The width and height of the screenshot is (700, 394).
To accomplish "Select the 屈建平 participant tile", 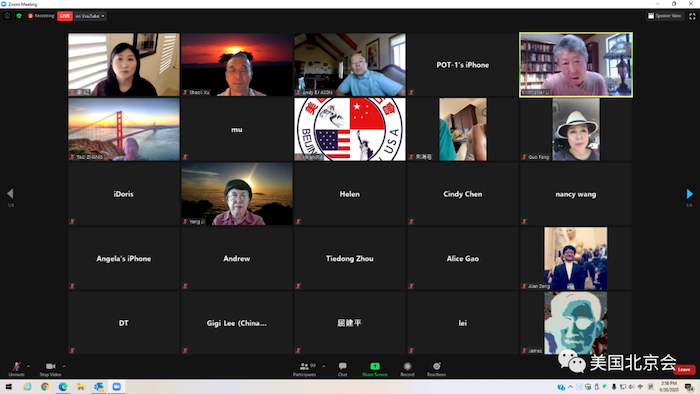I will (x=350, y=323).
